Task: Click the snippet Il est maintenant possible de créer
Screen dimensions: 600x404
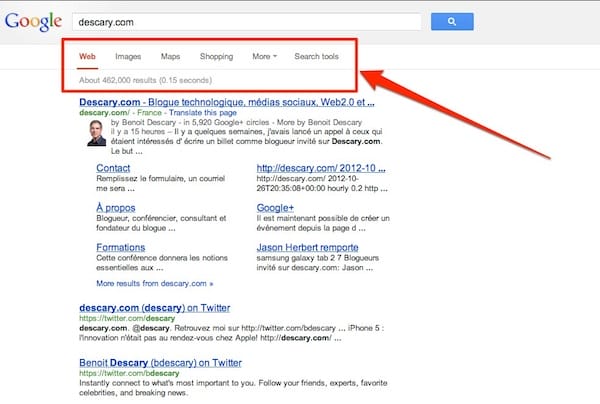Action: [x=323, y=218]
